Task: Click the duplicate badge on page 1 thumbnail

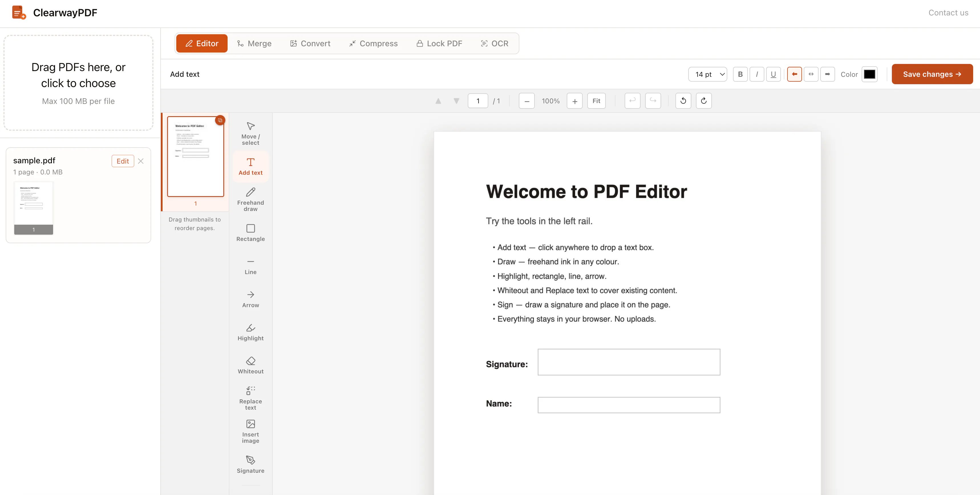Action: coord(220,120)
